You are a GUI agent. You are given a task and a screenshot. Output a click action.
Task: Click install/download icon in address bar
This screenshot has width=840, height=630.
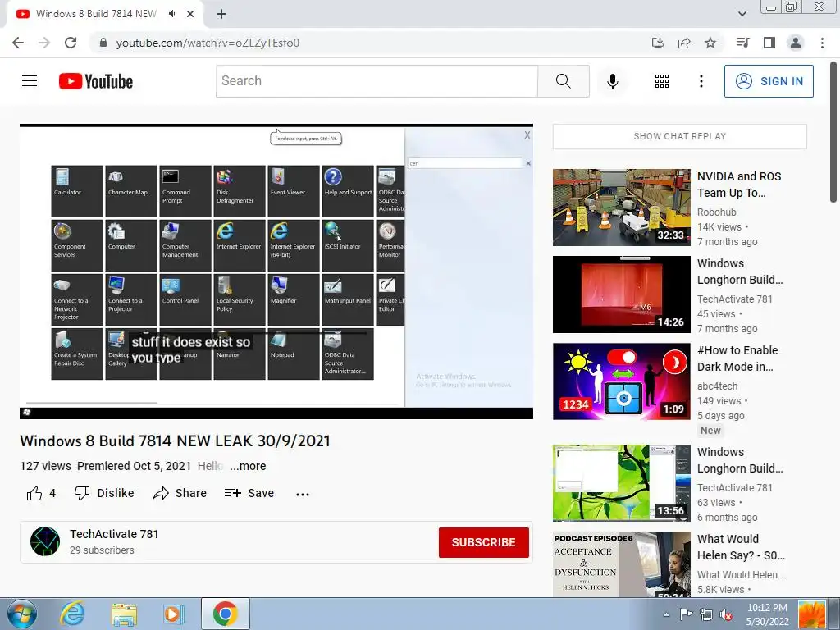coord(658,43)
